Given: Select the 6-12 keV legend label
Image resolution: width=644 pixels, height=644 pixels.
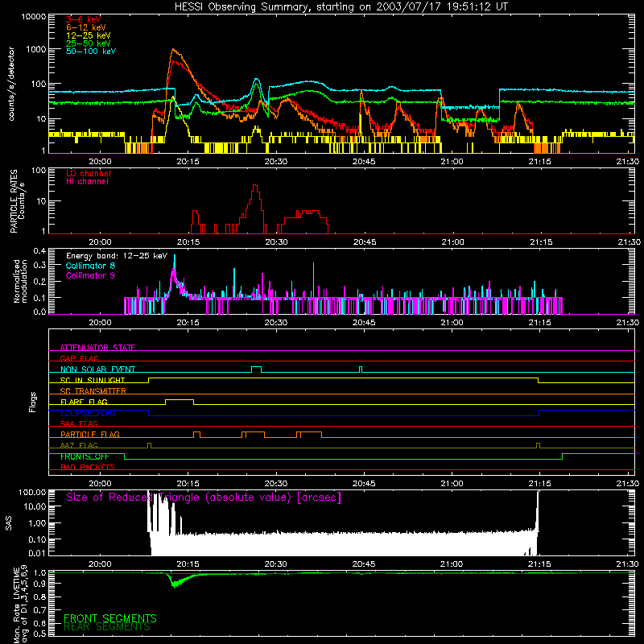Looking at the screenshot, I should pyautogui.click(x=86, y=27).
